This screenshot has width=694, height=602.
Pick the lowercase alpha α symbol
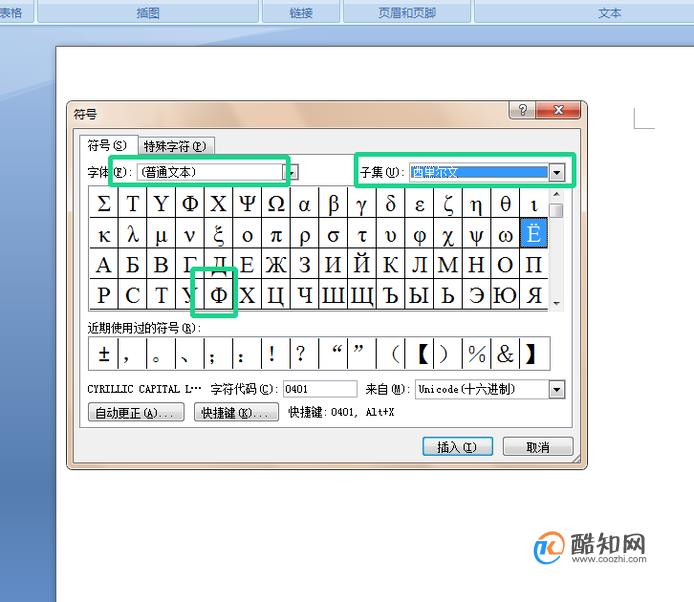point(305,203)
